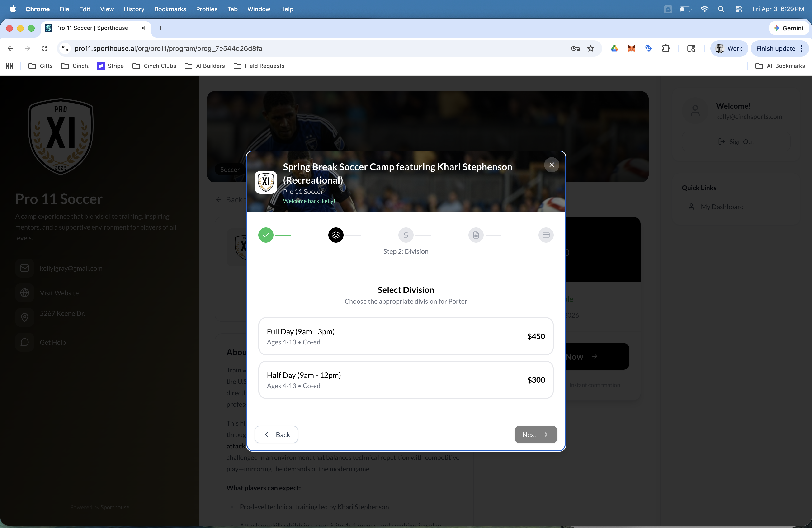
Task: Open the Field Requests bookmark folder
Action: click(x=259, y=66)
